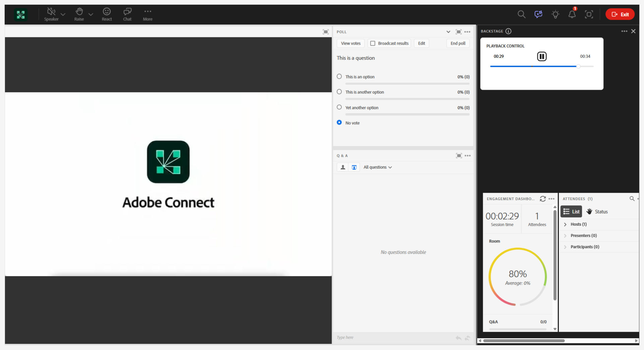Click the 80% engagement gauge
644x350 pixels.
click(518, 277)
